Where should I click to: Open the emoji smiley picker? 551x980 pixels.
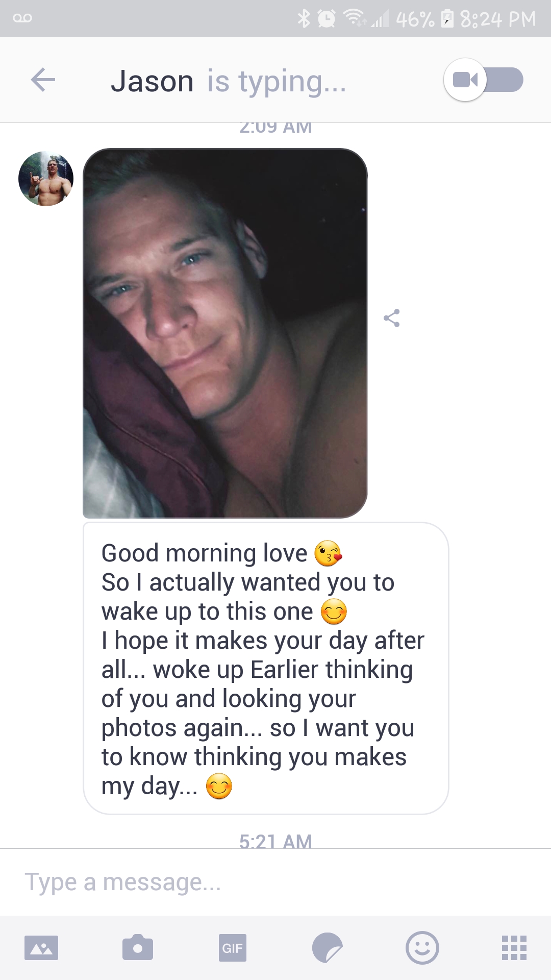click(x=422, y=948)
